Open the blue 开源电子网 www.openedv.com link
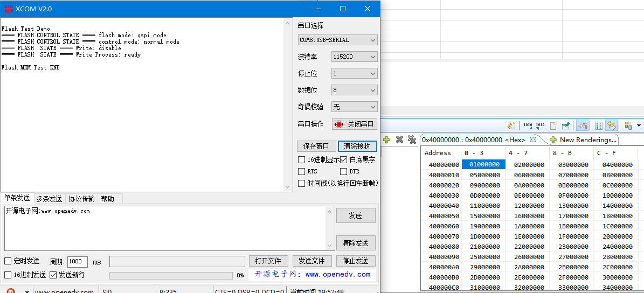644x293 pixels. pyautogui.click(x=313, y=274)
